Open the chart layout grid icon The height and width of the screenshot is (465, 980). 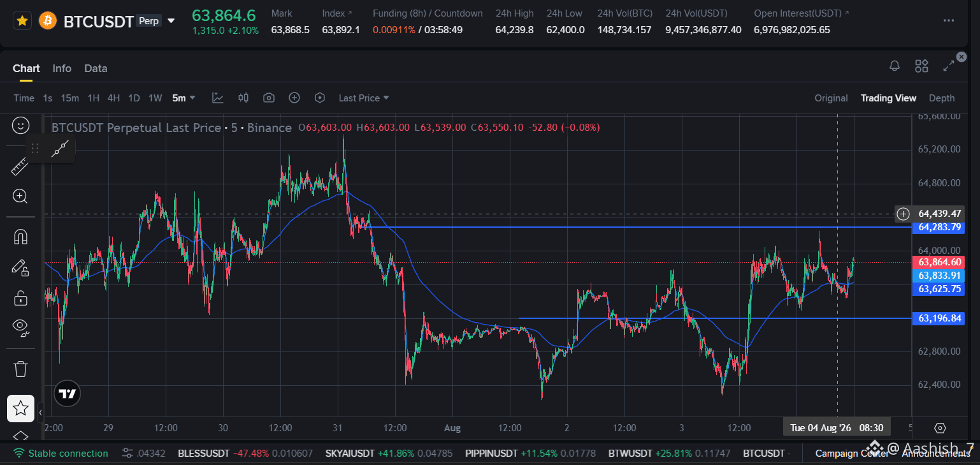click(921, 66)
